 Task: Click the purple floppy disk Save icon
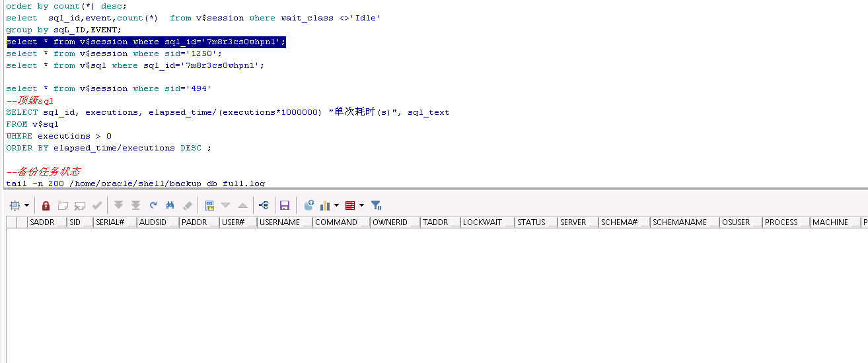[x=285, y=205]
